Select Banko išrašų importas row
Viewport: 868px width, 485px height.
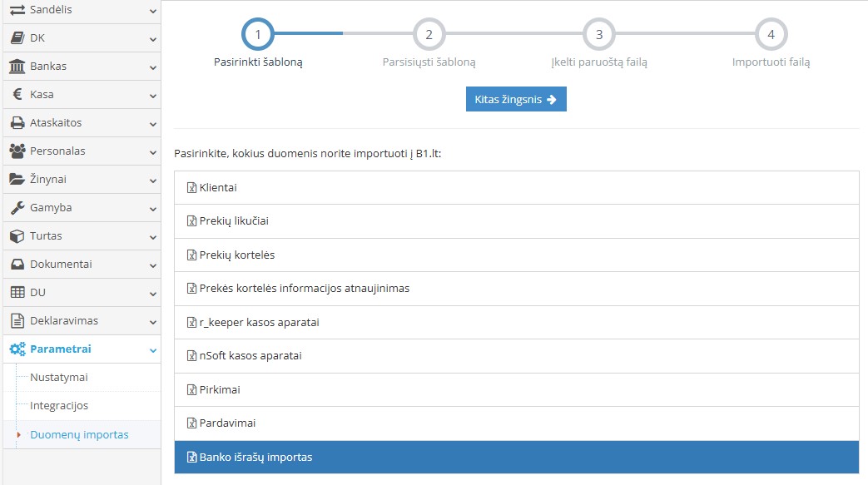coord(516,457)
